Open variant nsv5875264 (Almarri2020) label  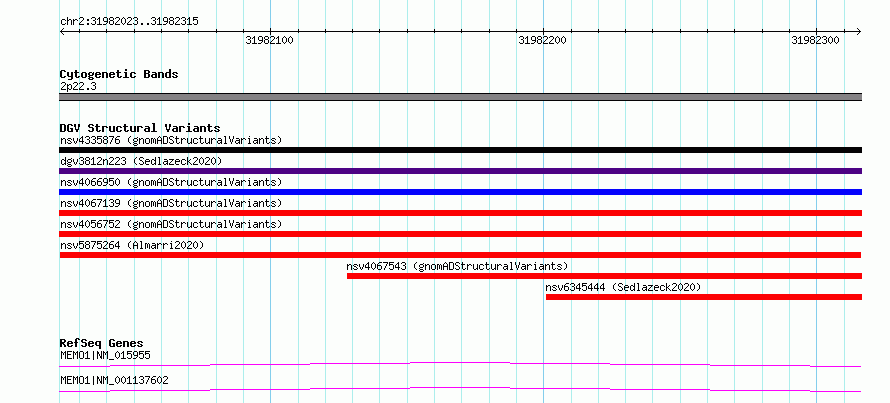pos(132,245)
